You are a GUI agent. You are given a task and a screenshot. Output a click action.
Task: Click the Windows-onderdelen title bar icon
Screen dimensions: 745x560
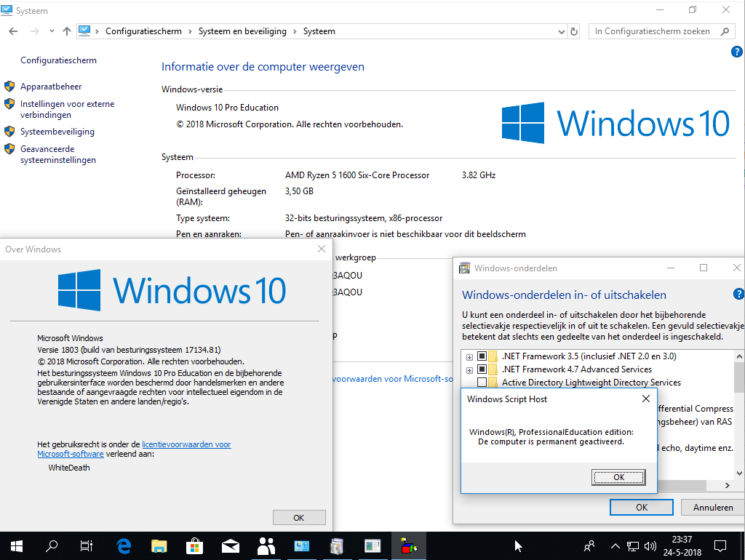[464, 268]
